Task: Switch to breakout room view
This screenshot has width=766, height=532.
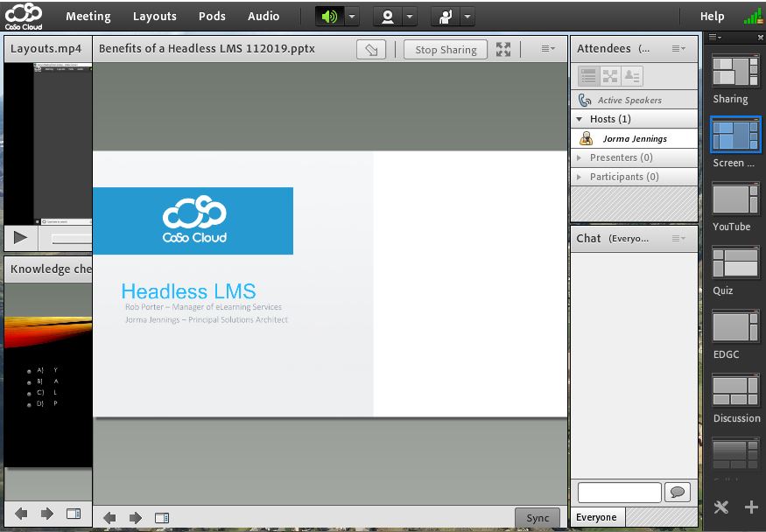Action: 610,76
